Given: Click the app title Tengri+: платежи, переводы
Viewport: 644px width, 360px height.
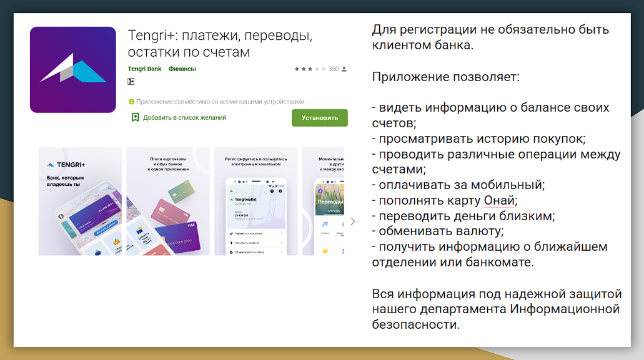Looking at the screenshot, I should coord(220,44).
